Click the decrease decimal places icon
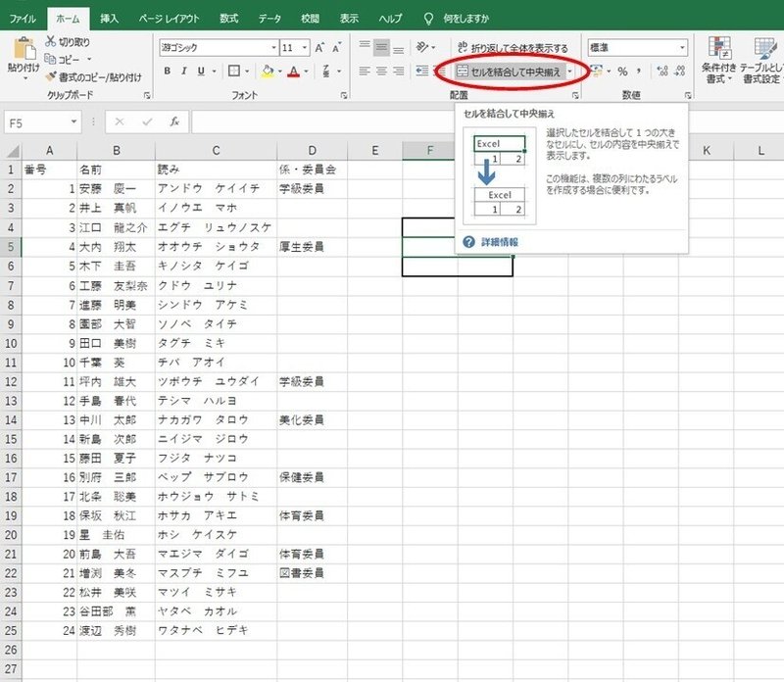 (679, 71)
